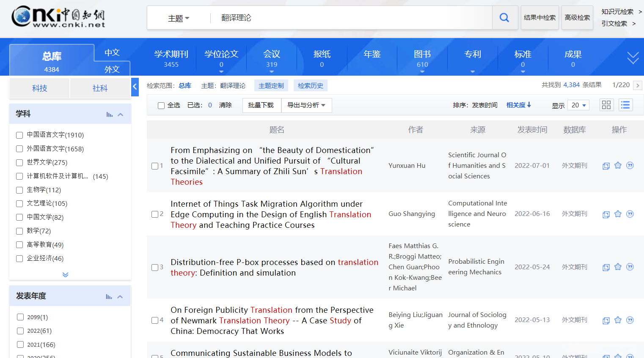Click the magnifier search icon
Screen dimensions: 644x358
[504, 18]
